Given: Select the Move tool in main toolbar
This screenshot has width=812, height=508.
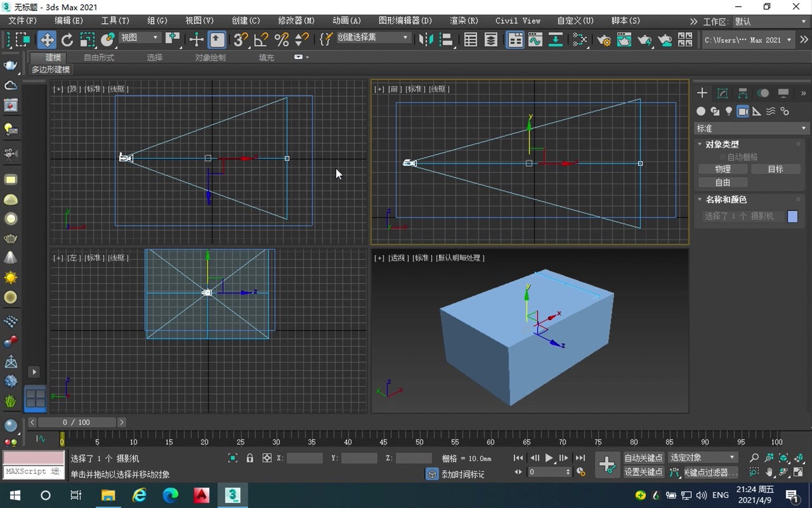Looking at the screenshot, I should coord(47,39).
